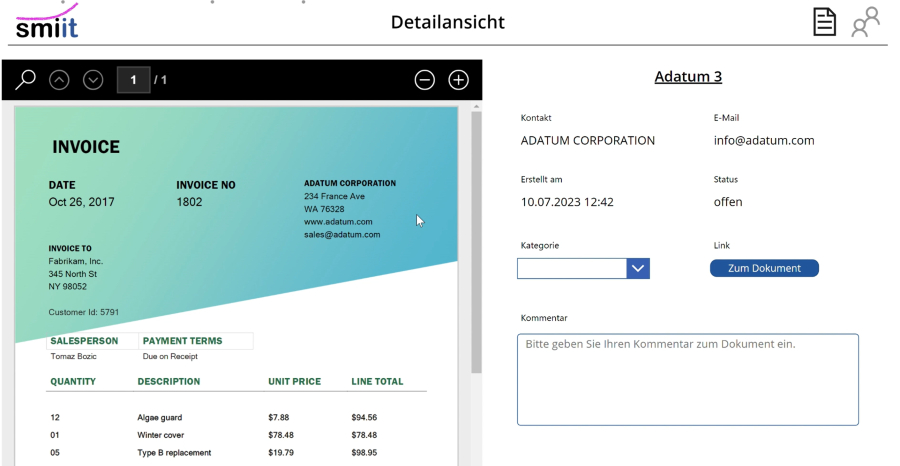This screenshot has width=900, height=466.
Task: Zoom in using the plus icon
Action: 458,80
